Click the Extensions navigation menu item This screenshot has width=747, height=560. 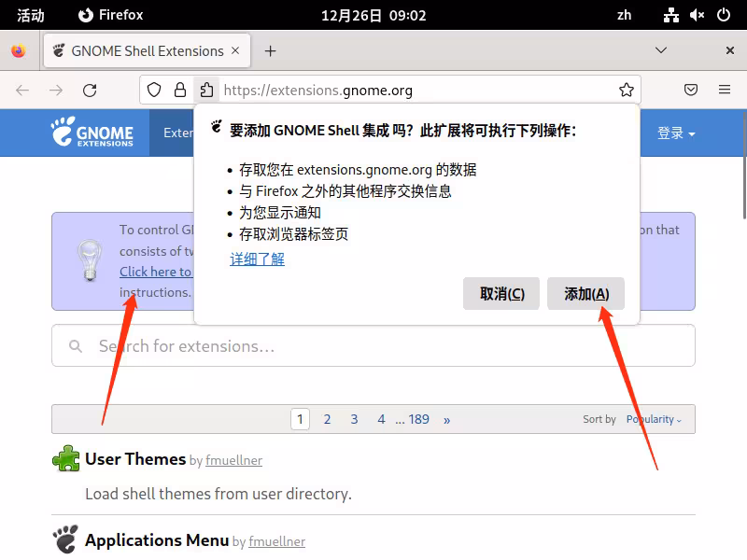point(178,133)
